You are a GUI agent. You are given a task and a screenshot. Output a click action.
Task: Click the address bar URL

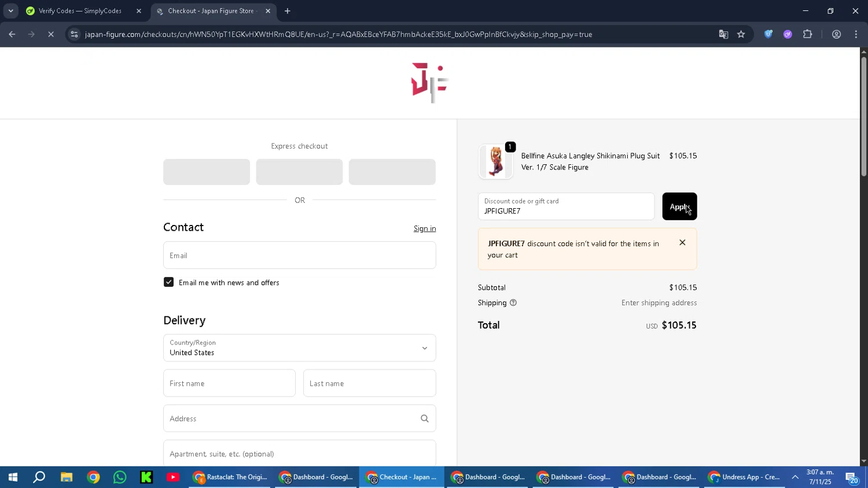[x=339, y=34]
